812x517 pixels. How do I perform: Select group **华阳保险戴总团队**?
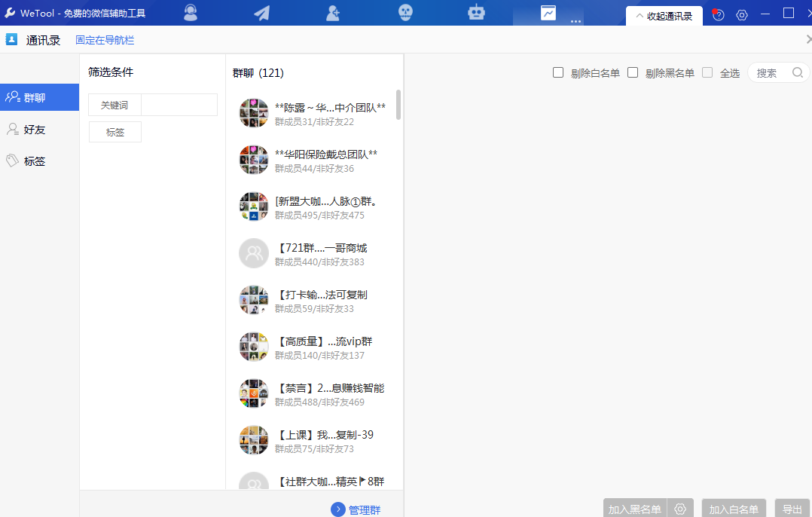[315, 160]
